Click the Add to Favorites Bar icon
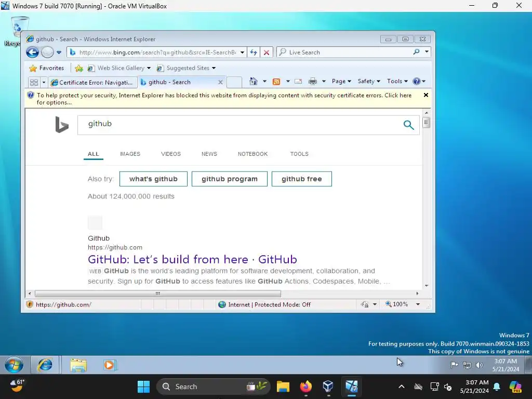Screen dimensions: 532x399 point(79,68)
